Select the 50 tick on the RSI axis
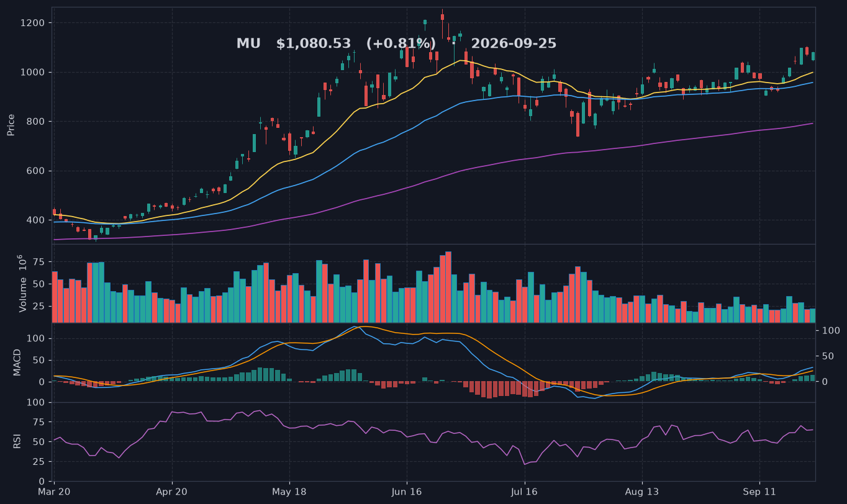 (x=38, y=442)
